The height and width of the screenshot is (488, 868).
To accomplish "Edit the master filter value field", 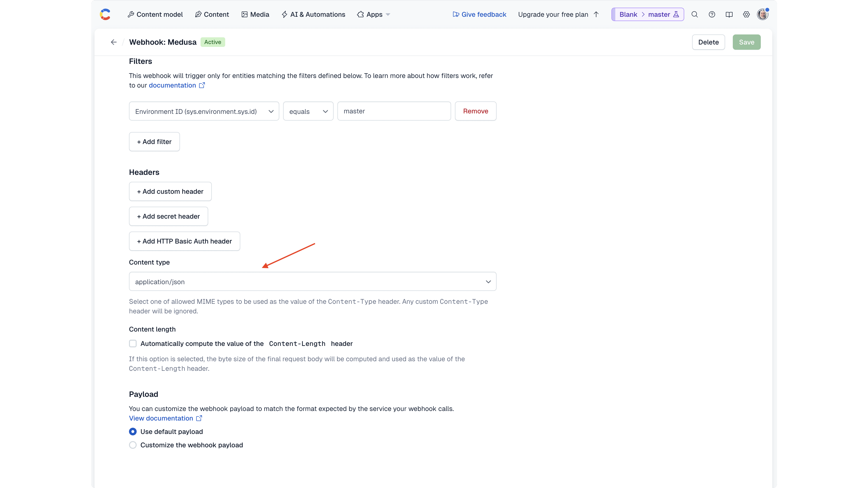I will pyautogui.click(x=394, y=111).
